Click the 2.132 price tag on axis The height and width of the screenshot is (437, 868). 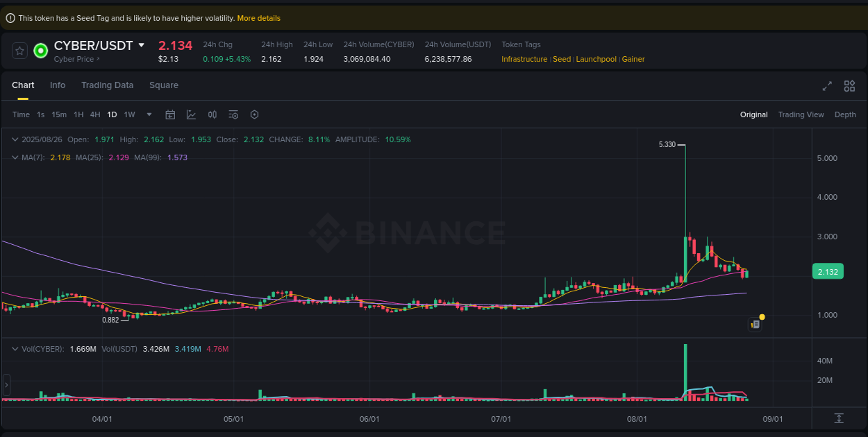point(828,271)
